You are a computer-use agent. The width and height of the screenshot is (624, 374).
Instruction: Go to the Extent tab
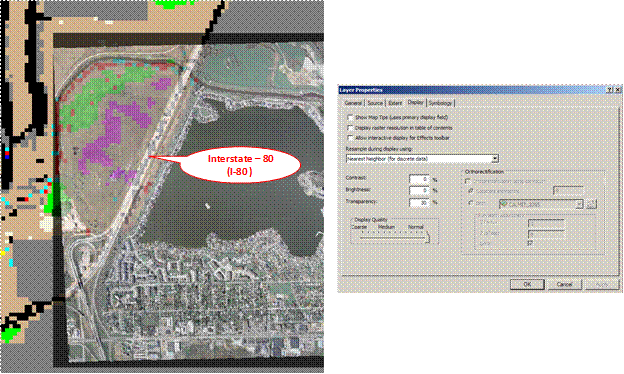(x=395, y=103)
